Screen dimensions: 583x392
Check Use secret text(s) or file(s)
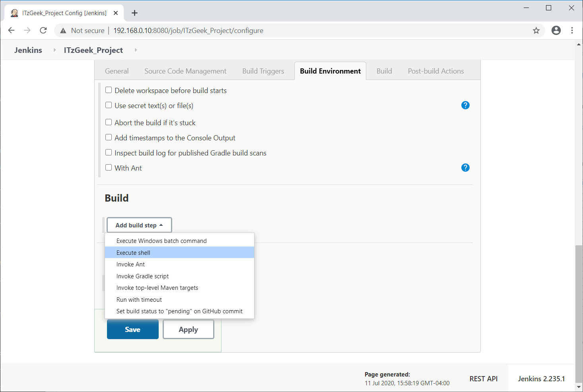pyautogui.click(x=109, y=105)
